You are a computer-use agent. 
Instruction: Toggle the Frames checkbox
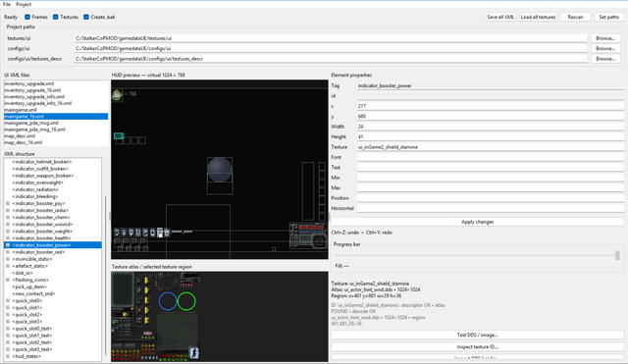(x=27, y=17)
